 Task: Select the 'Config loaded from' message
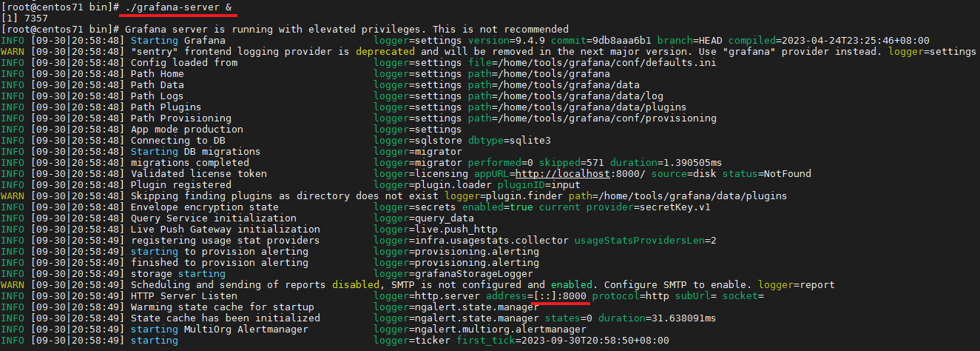[183, 63]
